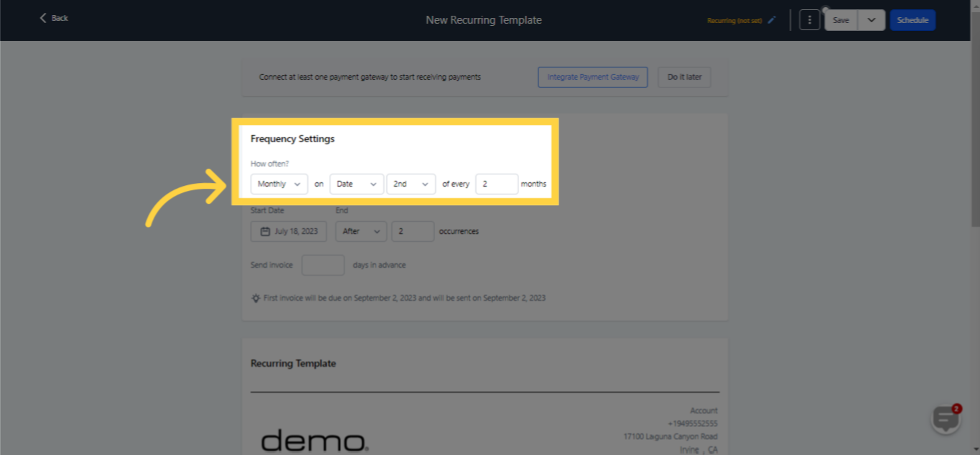Choose Do it later
980x455 pixels.
pyautogui.click(x=684, y=77)
